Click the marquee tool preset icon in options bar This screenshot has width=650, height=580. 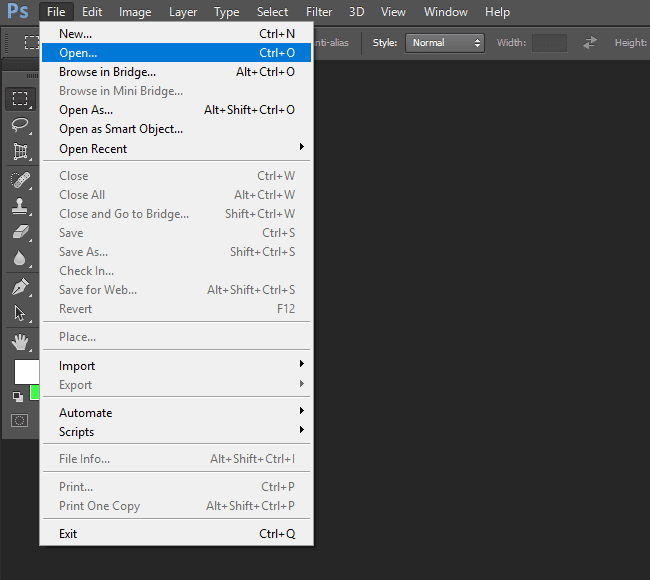32,42
